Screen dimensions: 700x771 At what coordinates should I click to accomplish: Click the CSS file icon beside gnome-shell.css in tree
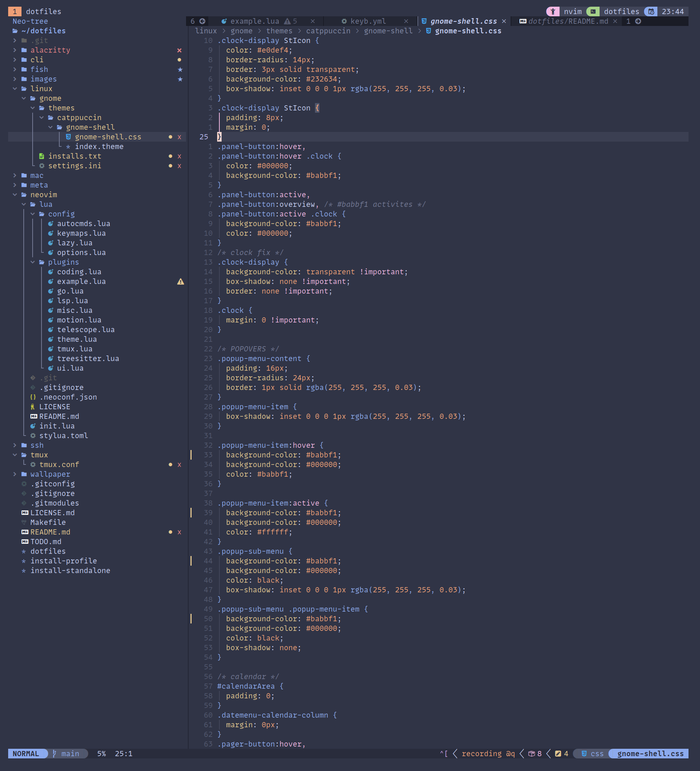click(x=69, y=137)
